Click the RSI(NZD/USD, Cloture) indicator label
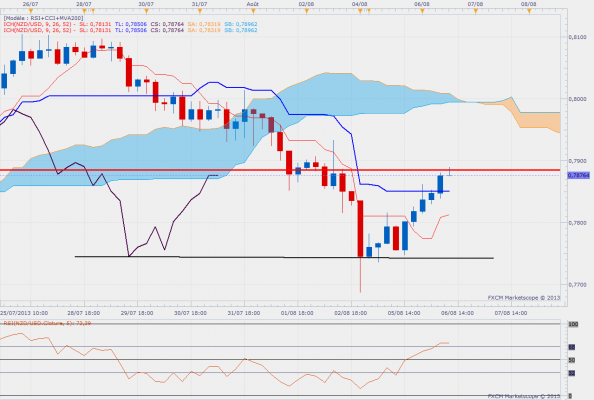This screenshot has width=594, height=400. 47,323
